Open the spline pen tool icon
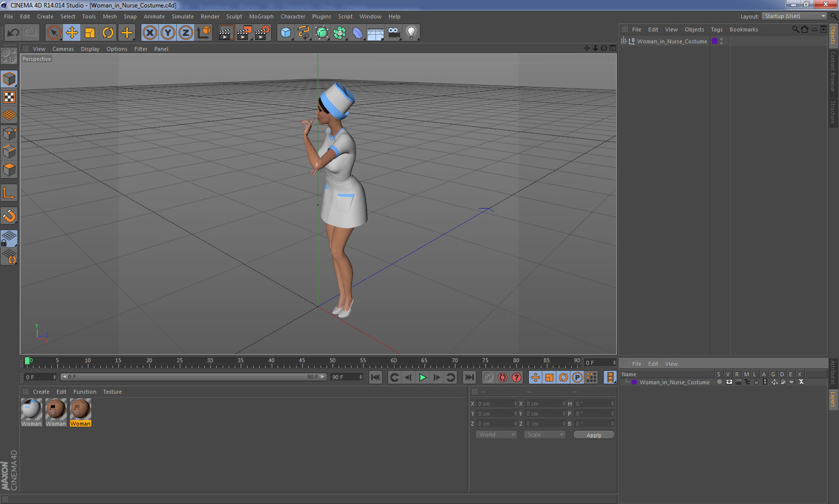This screenshot has height=504, width=839. click(304, 33)
